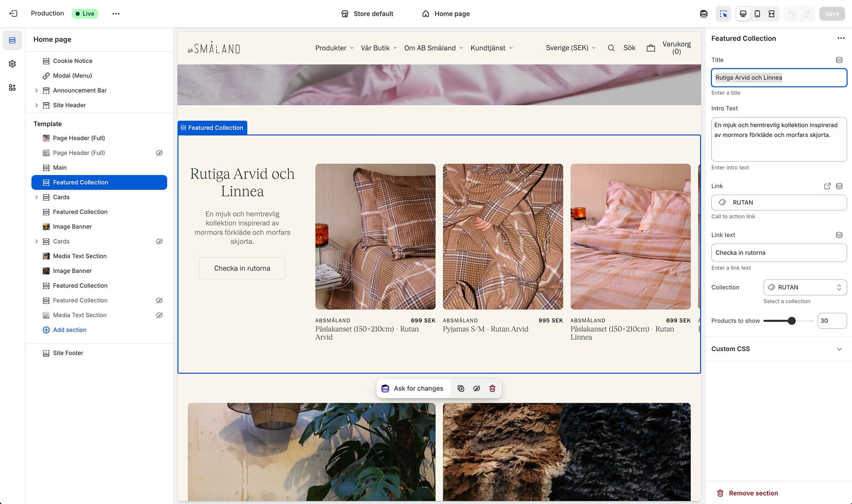The height and width of the screenshot is (504, 852).
Task: Click the exit editor icon
Action: click(13, 14)
